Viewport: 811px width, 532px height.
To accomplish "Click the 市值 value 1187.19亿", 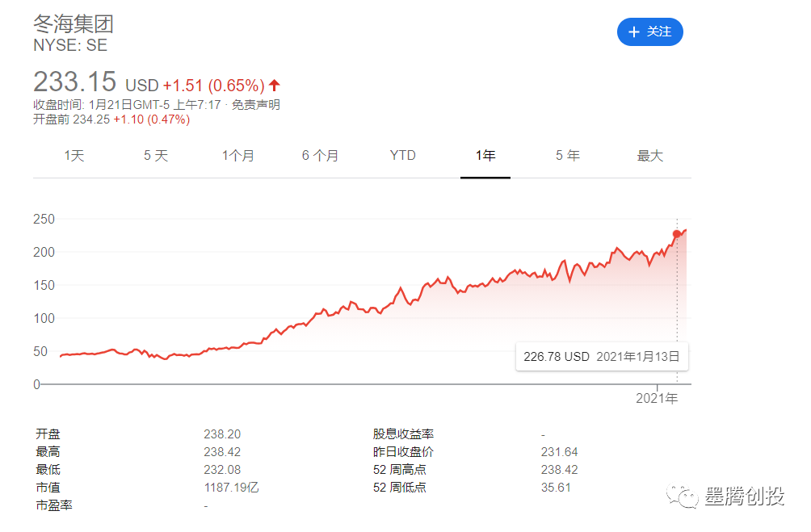I will (x=231, y=488).
